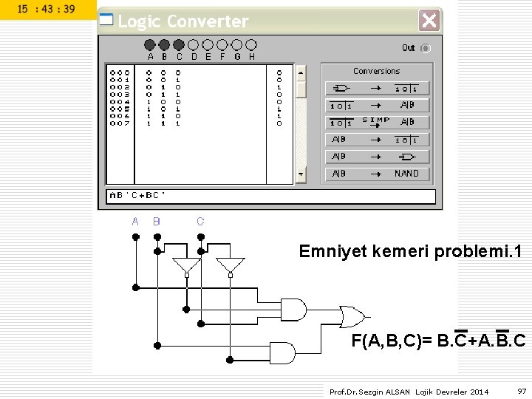Click the B input terminal in circuit

(x=157, y=236)
